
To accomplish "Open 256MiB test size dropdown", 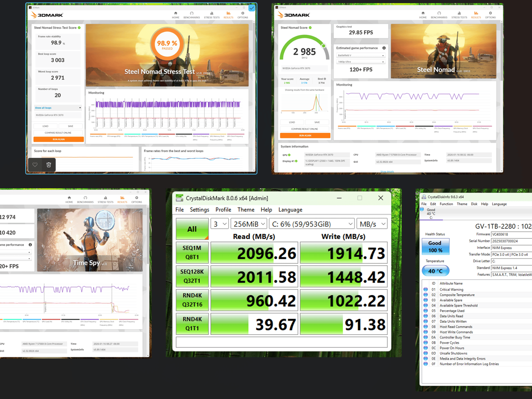I will (249, 224).
